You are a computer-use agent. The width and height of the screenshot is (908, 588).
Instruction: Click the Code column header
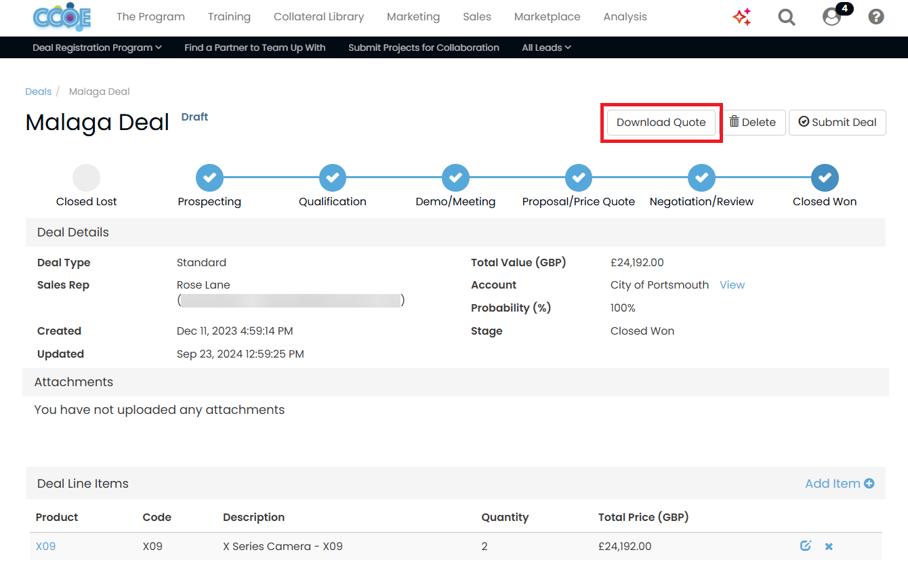[x=157, y=518]
